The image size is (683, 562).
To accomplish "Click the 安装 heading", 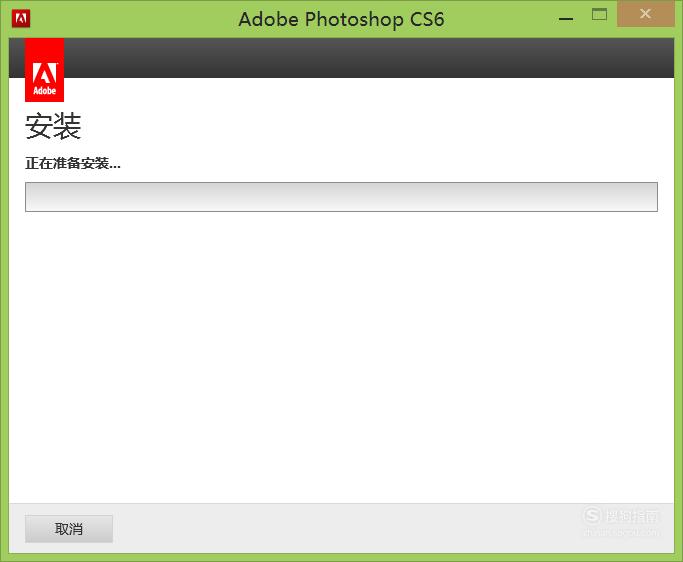I will (x=53, y=126).
